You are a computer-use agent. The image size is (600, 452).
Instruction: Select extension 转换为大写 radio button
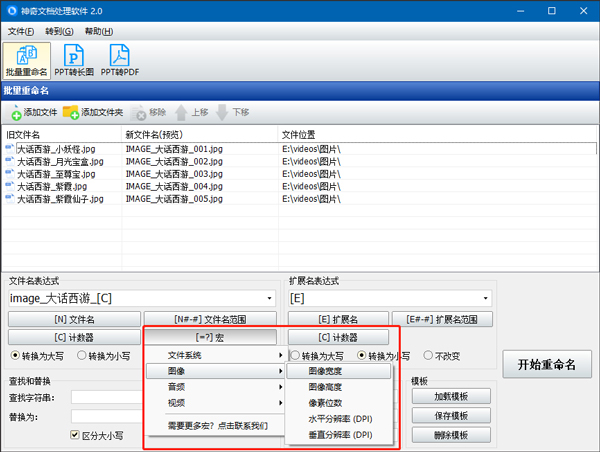point(295,356)
